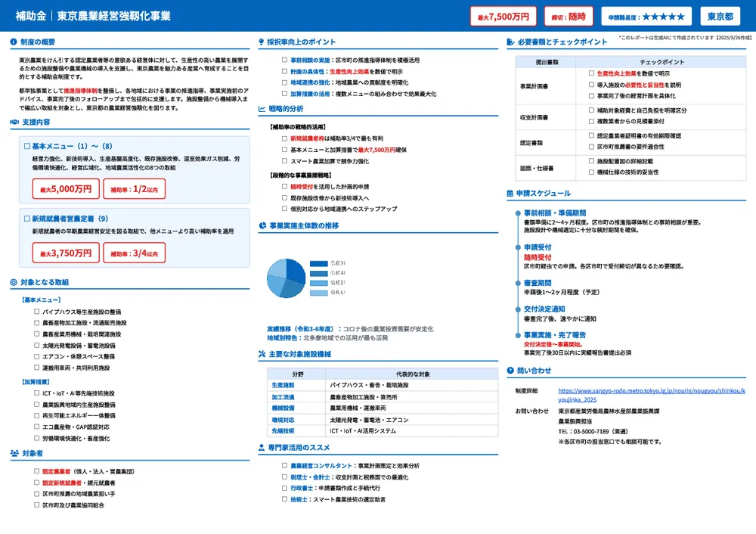Select the calendar icon for 申請スケジュール
This screenshot has width=756, height=534.
click(511, 194)
